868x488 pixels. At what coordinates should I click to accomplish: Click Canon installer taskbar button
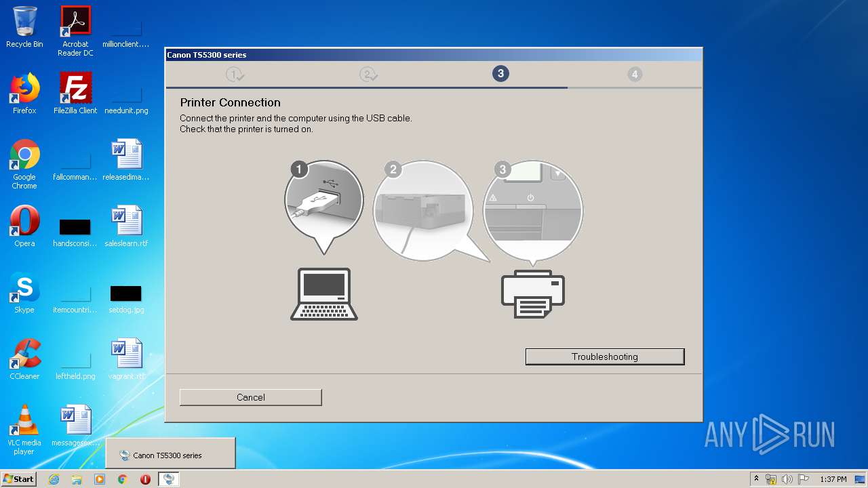click(x=169, y=479)
